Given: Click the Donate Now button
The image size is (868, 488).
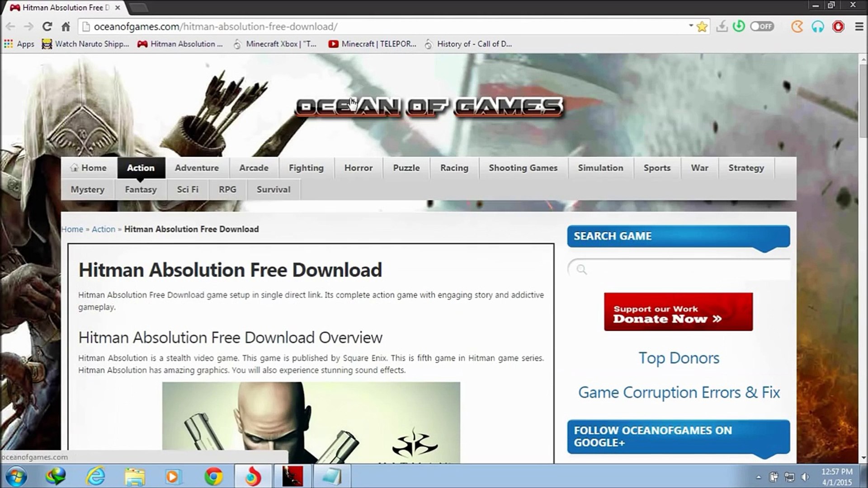Looking at the screenshot, I should (678, 312).
